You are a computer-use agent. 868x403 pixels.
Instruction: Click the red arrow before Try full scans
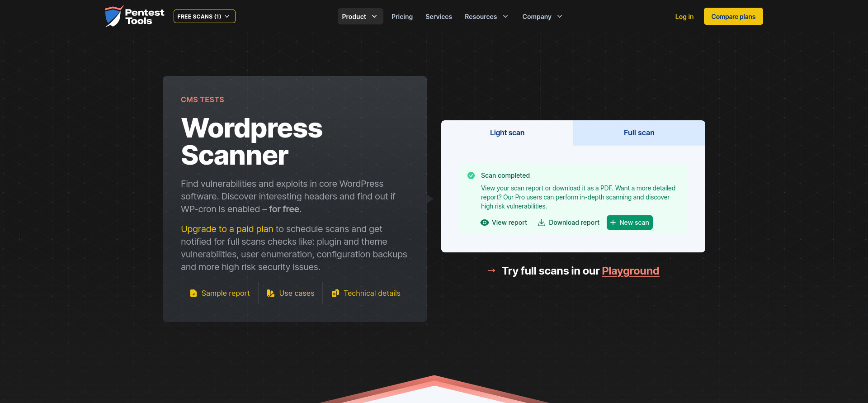click(491, 270)
